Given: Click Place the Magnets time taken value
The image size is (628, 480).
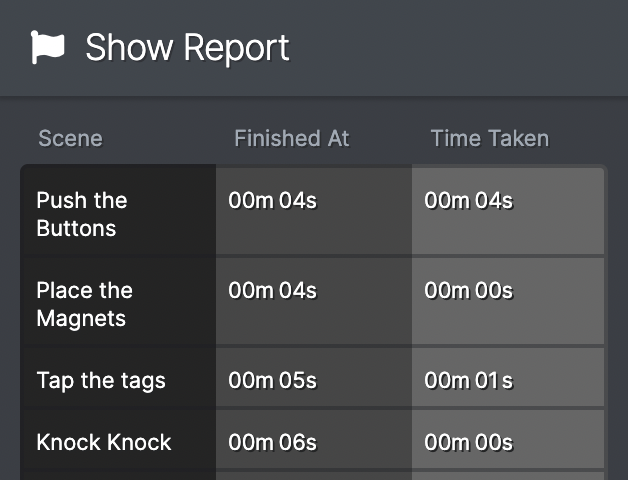Looking at the screenshot, I should (469, 290).
